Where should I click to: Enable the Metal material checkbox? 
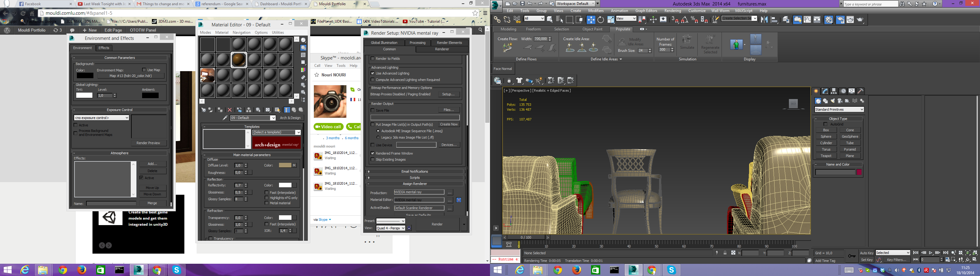pos(267,203)
